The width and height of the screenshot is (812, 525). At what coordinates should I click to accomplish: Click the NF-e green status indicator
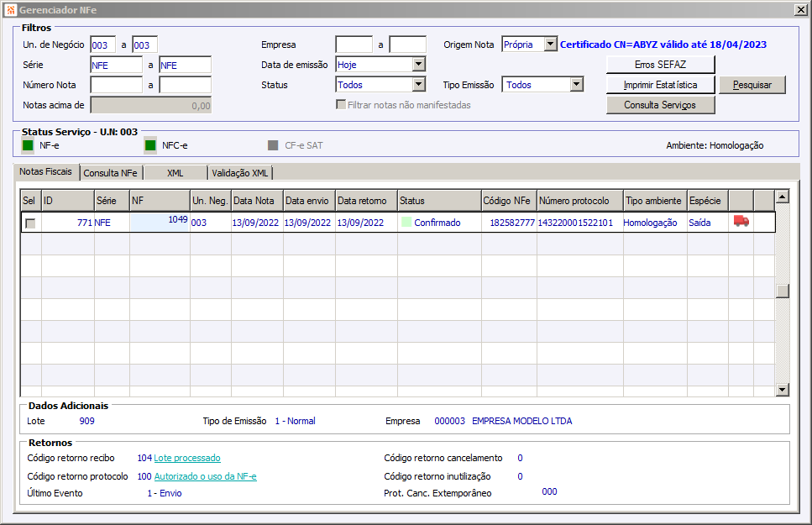point(28,145)
